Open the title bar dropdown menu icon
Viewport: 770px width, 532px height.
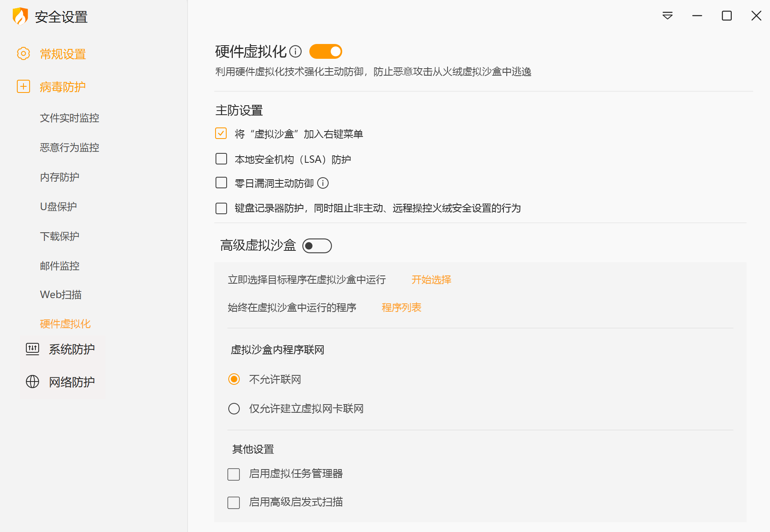pos(668,16)
